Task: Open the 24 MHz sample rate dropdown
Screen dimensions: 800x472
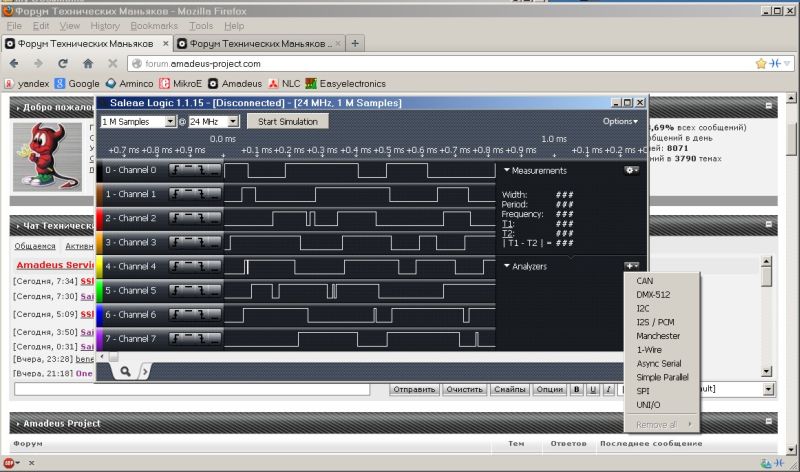Action: pos(234,121)
